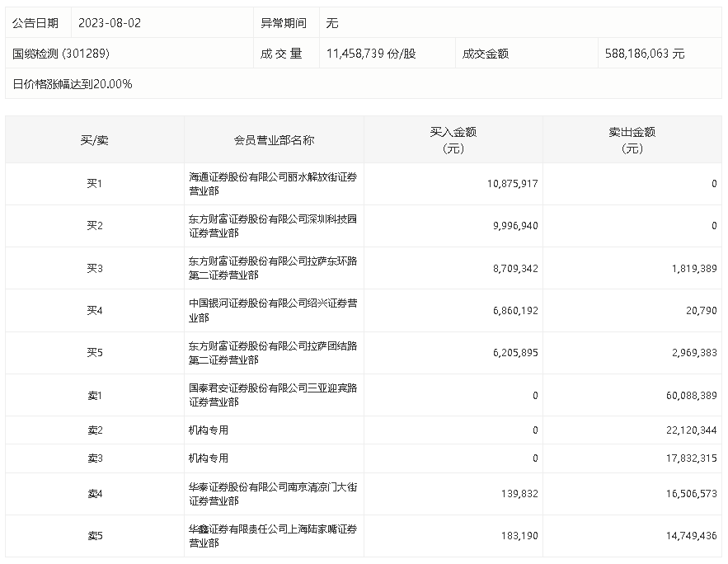Select announcement date 2023-08-02
Screen dimensions: 728x564
tap(110, 23)
